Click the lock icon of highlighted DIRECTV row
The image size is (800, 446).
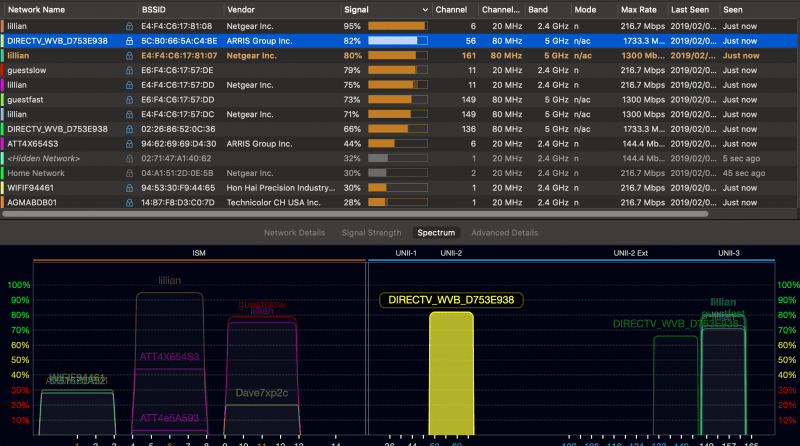pos(129,41)
